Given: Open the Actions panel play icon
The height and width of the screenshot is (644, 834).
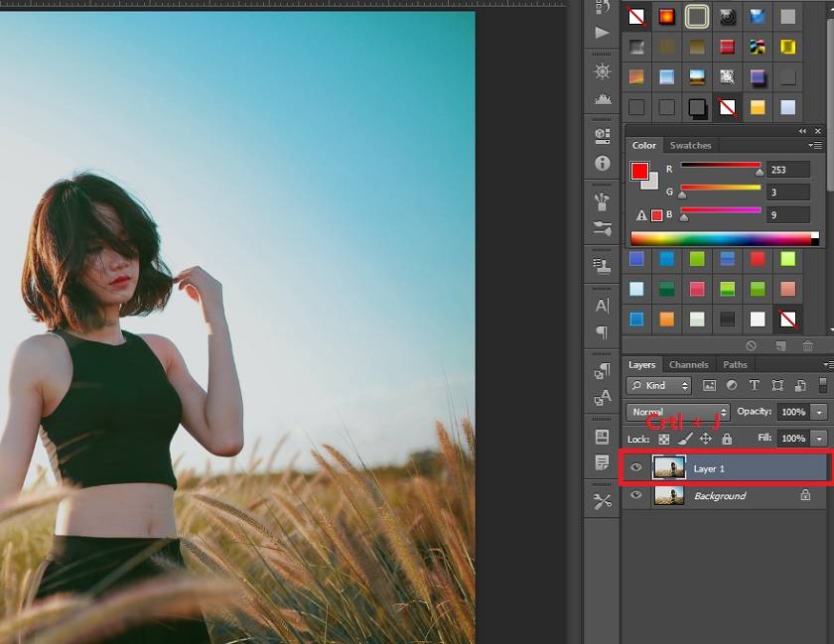Looking at the screenshot, I should (x=602, y=33).
